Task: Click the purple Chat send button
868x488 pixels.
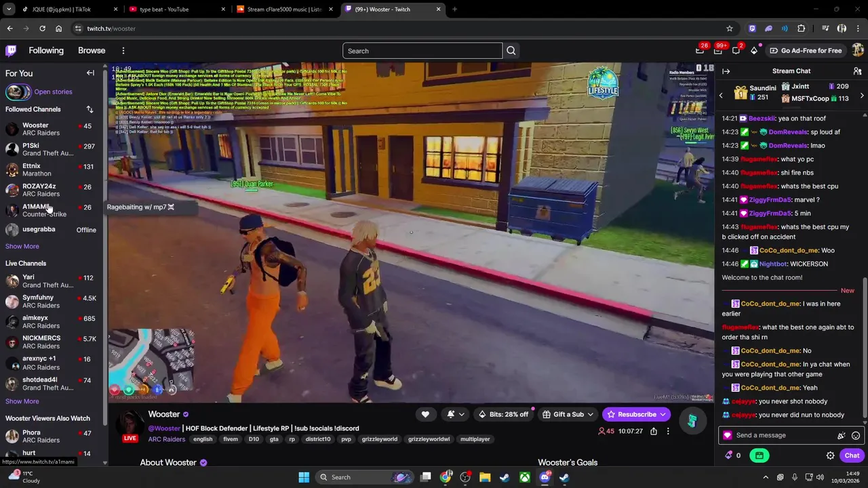Action: click(x=852, y=455)
